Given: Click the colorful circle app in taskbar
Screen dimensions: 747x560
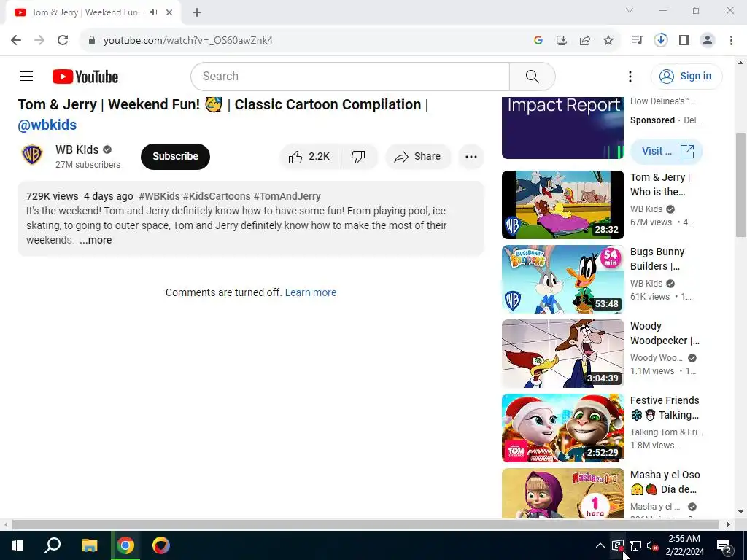Looking at the screenshot, I should (161, 545).
